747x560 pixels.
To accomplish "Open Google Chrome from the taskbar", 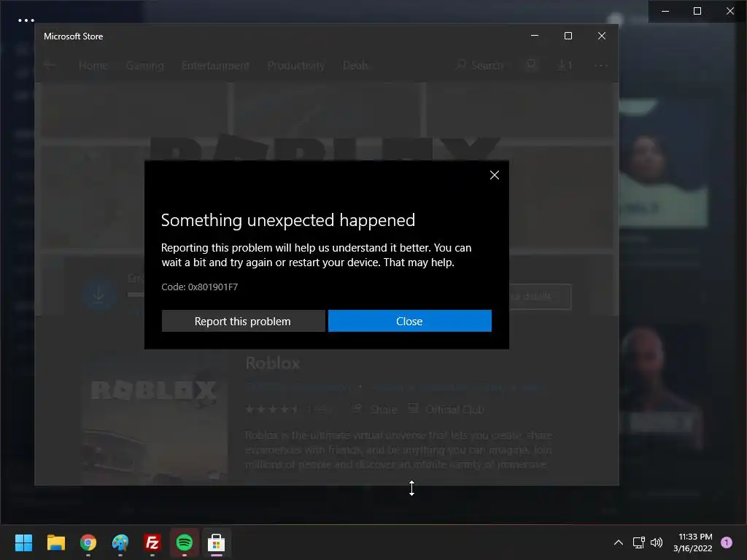I will tap(88, 542).
